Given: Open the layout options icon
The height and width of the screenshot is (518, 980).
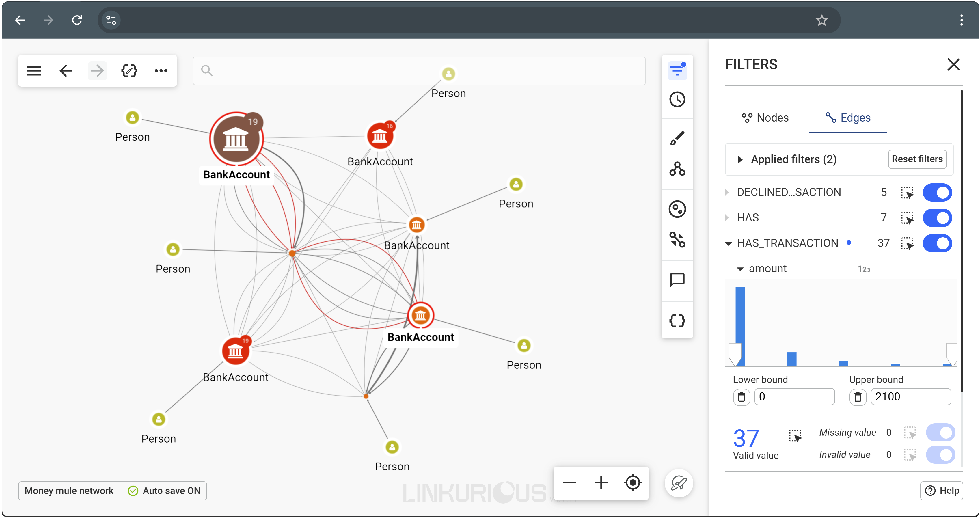Looking at the screenshot, I should coord(677,169).
